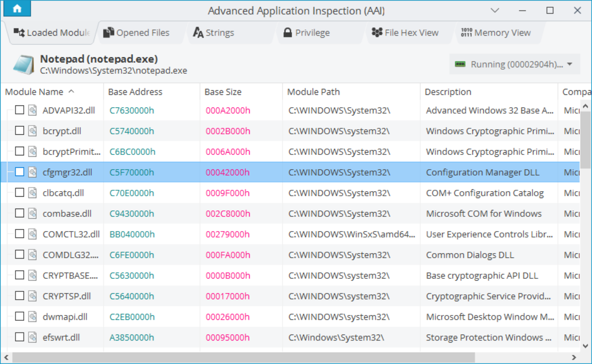Click the file icon beside CRYPTSP.dll
Screen dimensions: 592x364
point(32,296)
